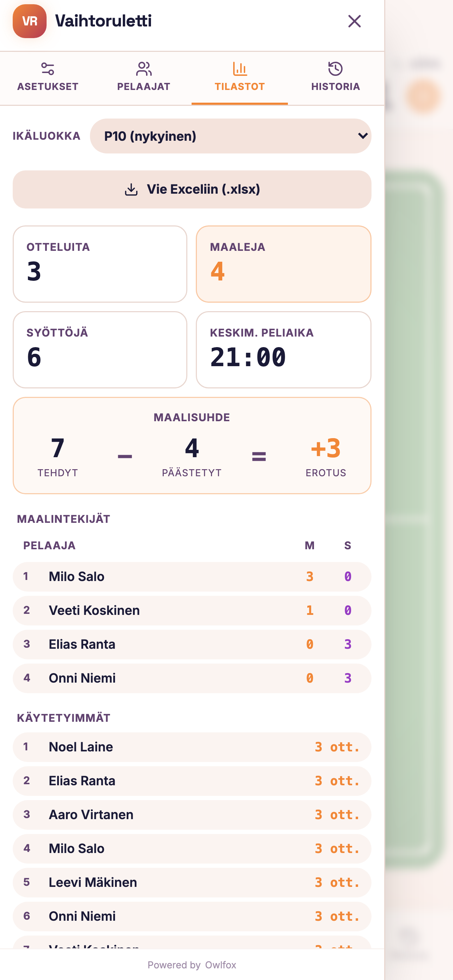The width and height of the screenshot is (453, 980).
Task: Click the download icon on export button
Action: click(131, 189)
